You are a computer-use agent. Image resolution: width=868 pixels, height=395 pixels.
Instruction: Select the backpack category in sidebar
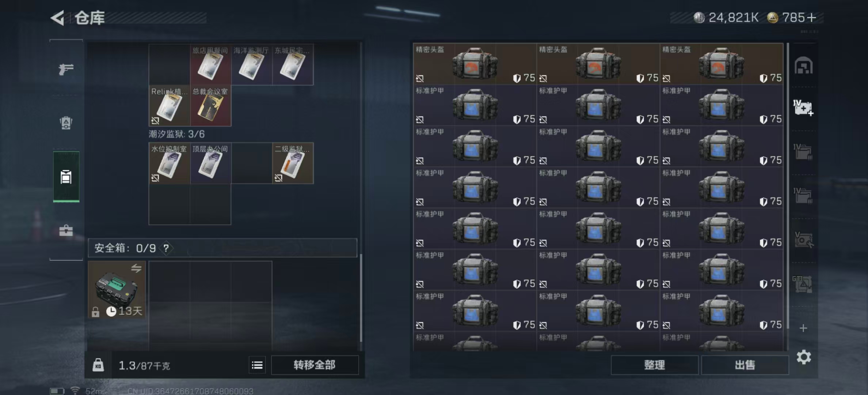click(66, 123)
